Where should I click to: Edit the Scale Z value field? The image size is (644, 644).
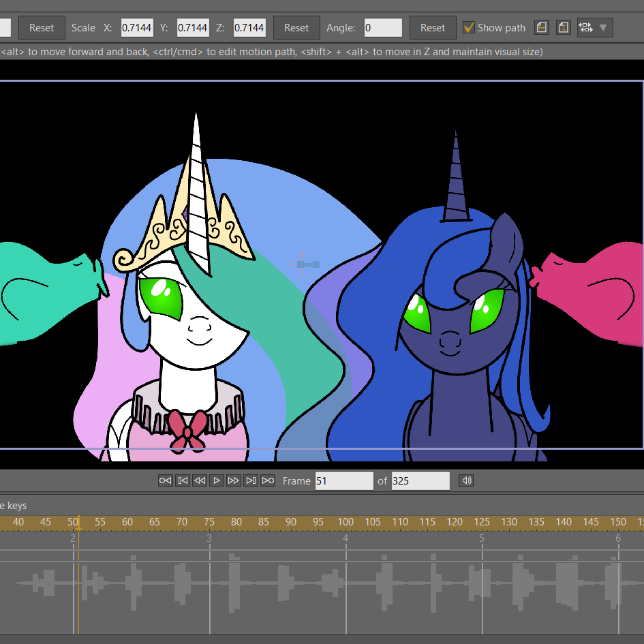249,27
